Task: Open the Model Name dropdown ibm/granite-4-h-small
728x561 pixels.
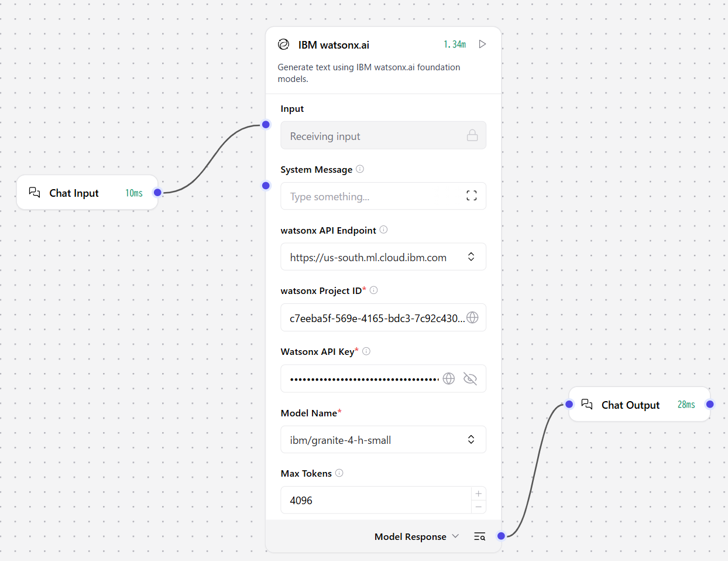Action: [x=383, y=439]
